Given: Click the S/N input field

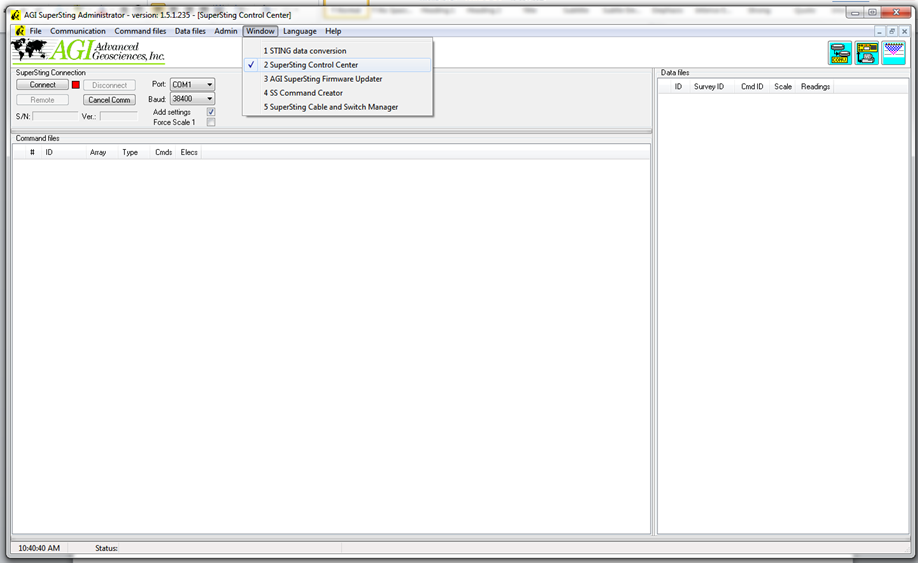Looking at the screenshot, I should pyautogui.click(x=55, y=116).
